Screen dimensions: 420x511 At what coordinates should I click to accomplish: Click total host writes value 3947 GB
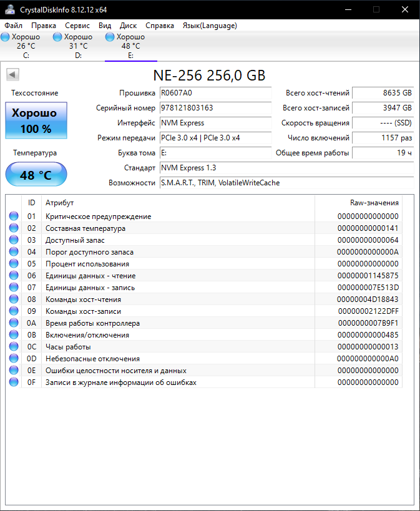coord(383,108)
